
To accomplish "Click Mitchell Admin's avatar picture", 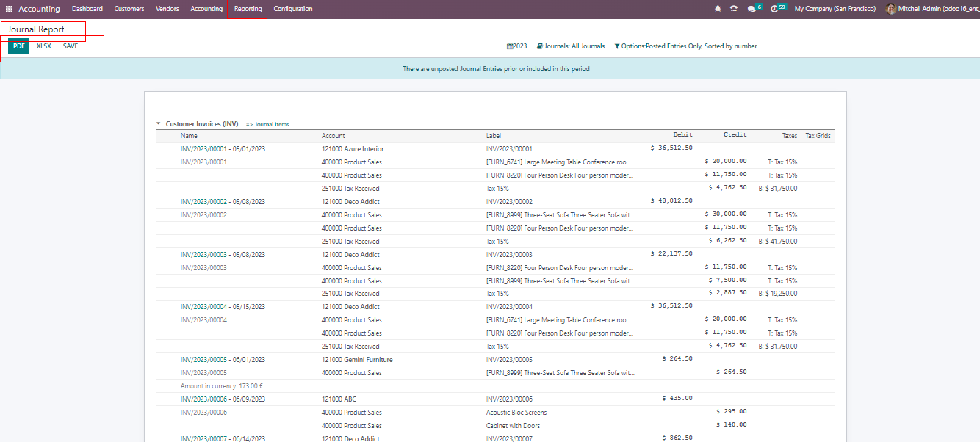I will [890, 9].
